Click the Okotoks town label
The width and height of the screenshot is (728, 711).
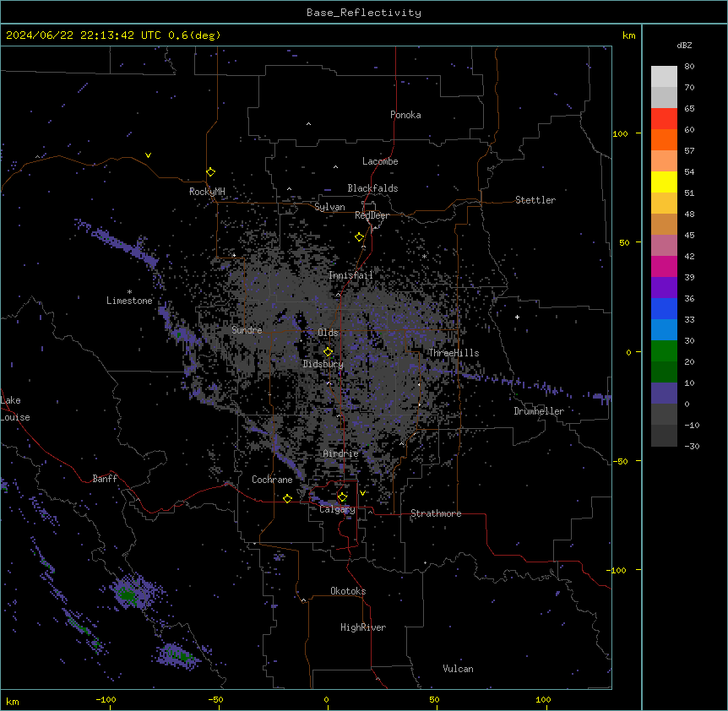pos(348,591)
